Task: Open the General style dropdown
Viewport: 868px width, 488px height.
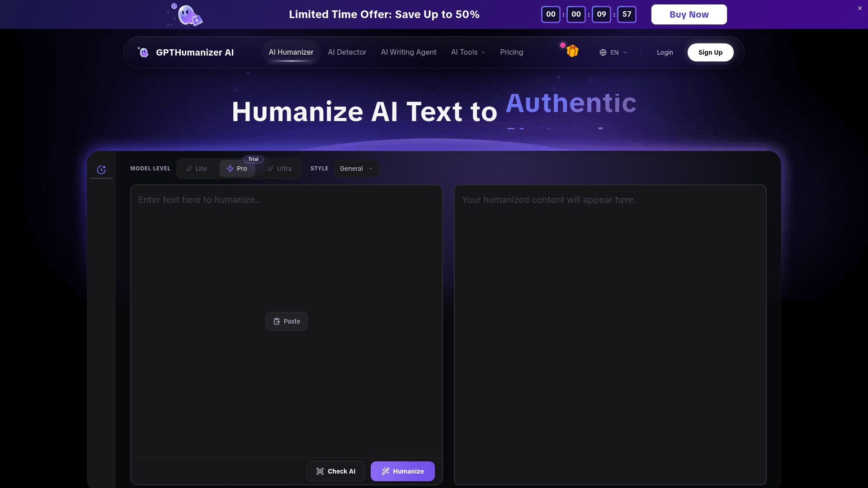Action: (356, 169)
